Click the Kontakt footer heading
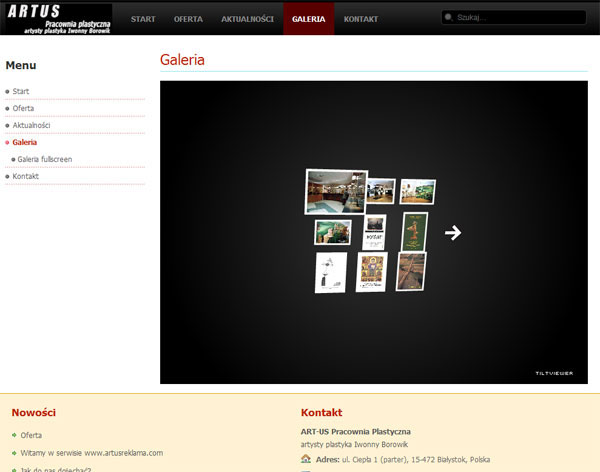The width and height of the screenshot is (600, 472). click(x=321, y=412)
